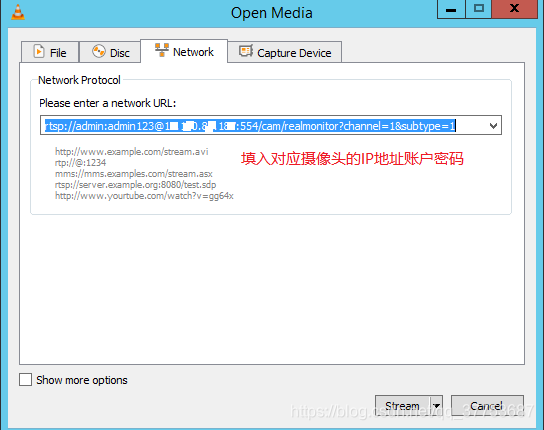Click 'Please enter a network URL:' label

(x=108, y=103)
